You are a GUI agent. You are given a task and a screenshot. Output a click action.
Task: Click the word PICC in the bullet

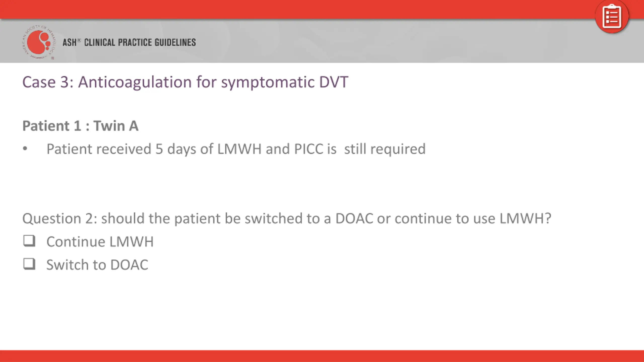[x=308, y=149]
